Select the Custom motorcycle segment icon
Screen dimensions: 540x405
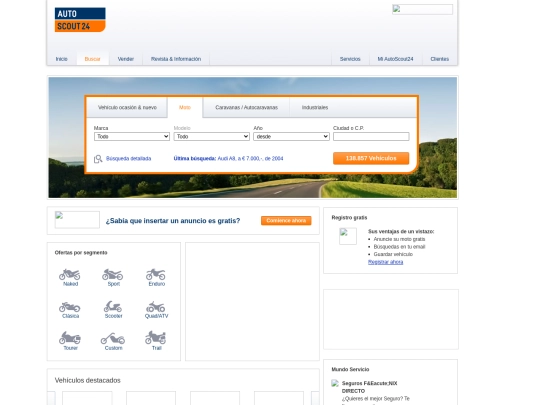(x=113, y=339)
